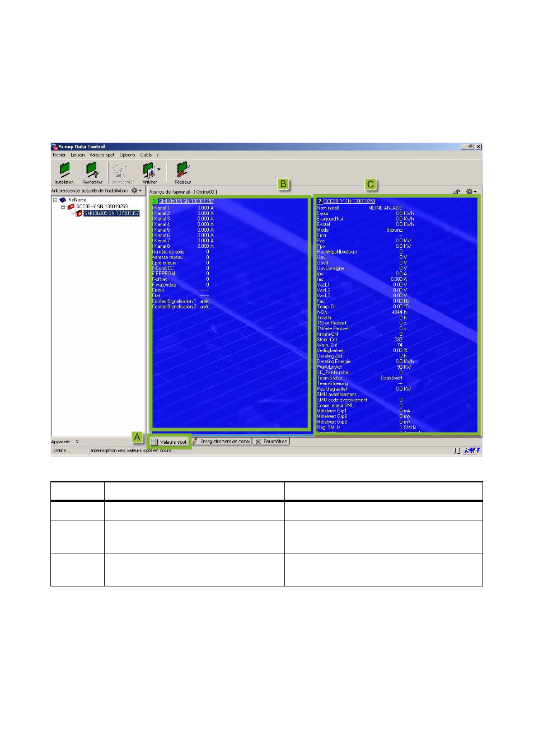
Task: Click the 'Appareils : 2' status text
Action: (x=65, y=442)
